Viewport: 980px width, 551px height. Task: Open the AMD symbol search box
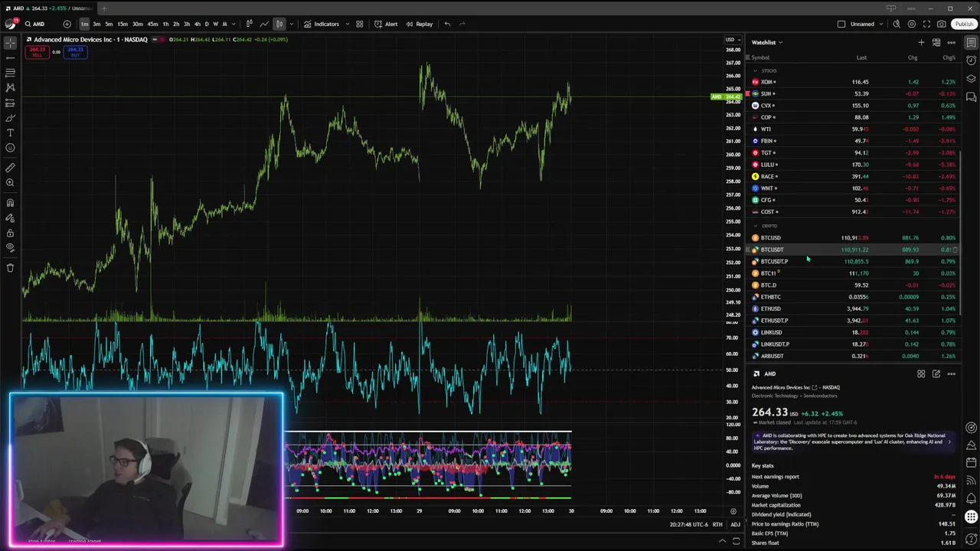pyautogui.click(x=34, y=24)
